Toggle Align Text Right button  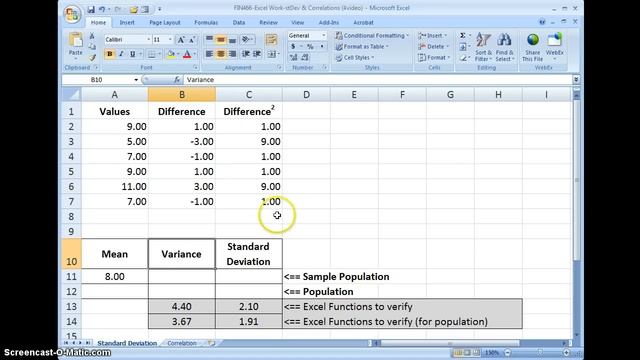click(x=232, y=54)
